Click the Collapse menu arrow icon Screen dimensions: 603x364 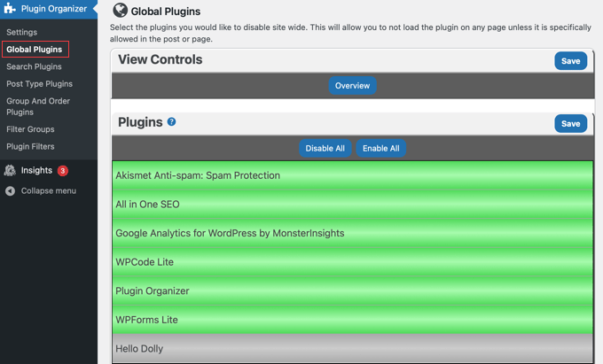point(11,190)
